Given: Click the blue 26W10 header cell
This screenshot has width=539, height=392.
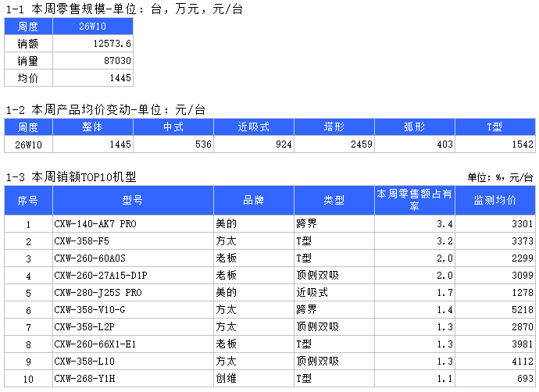Looking at the screenshot, I should click(92, 27).
